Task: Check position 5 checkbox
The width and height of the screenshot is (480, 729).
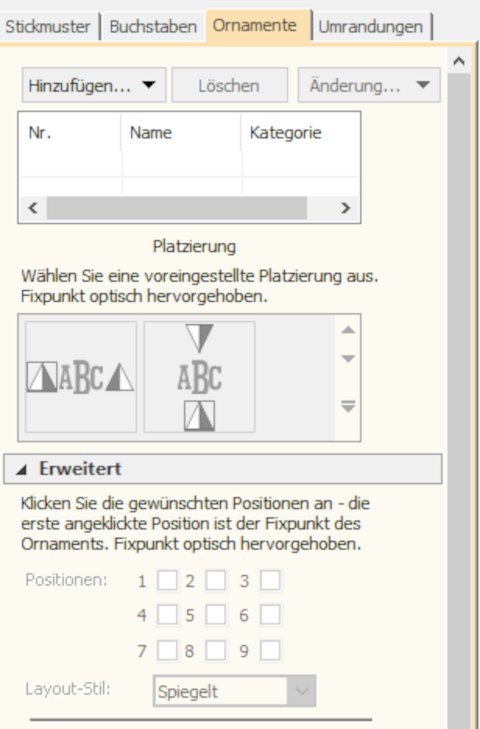Action: [216, 615]
